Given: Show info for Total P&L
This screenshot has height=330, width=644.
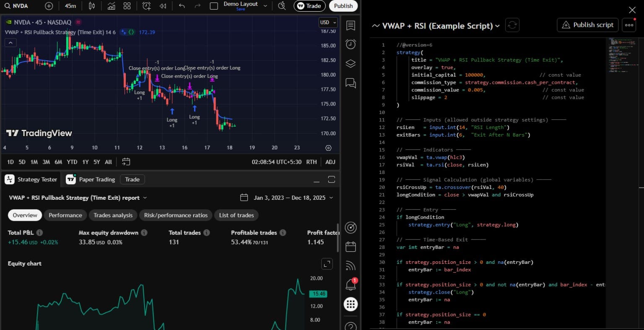Looking at the screenshot, I should (x=39, y=232).
